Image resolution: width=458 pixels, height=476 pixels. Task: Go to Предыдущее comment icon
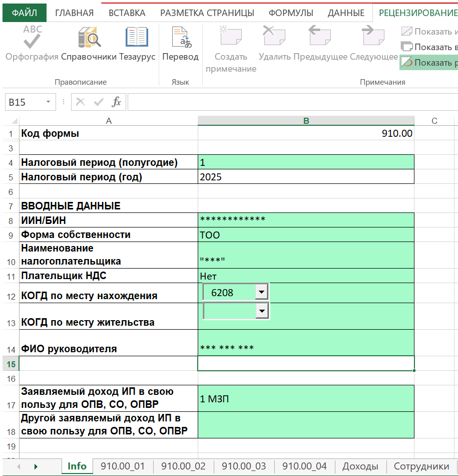pyautogui.click(x=320, y=36)
